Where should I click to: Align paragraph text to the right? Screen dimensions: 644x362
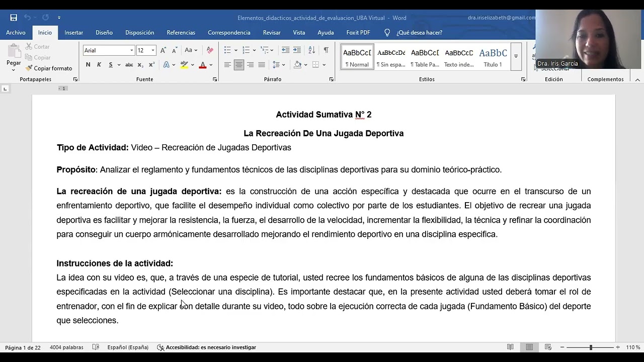pyautogui.click(x=250, y=64)
